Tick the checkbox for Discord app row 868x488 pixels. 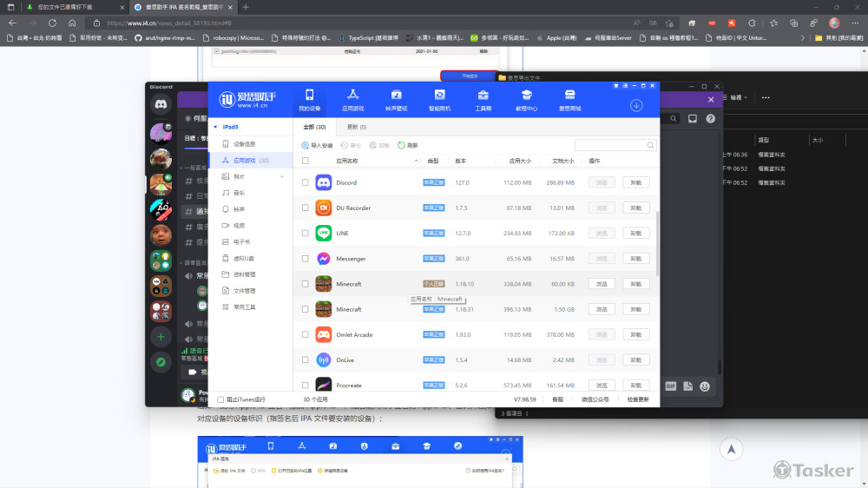(305, 183)
